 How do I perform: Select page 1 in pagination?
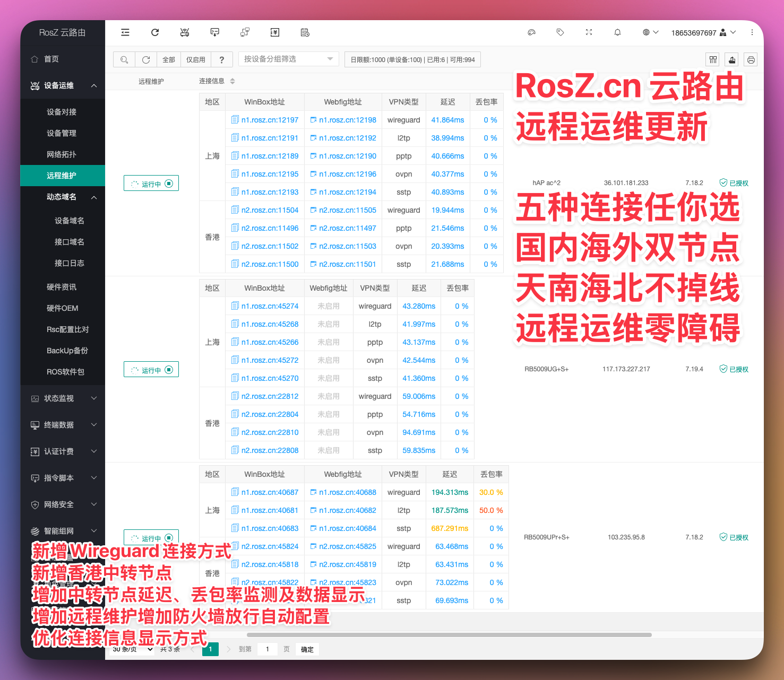click(210, 649)
